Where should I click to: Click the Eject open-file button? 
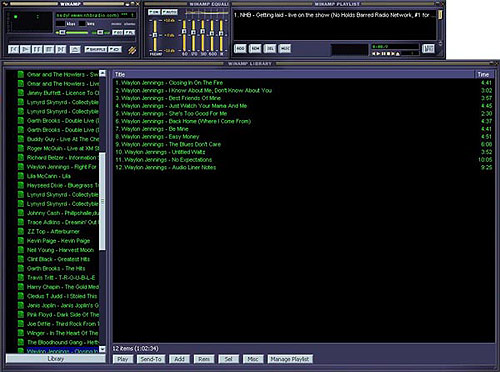[x=75, y=49]
